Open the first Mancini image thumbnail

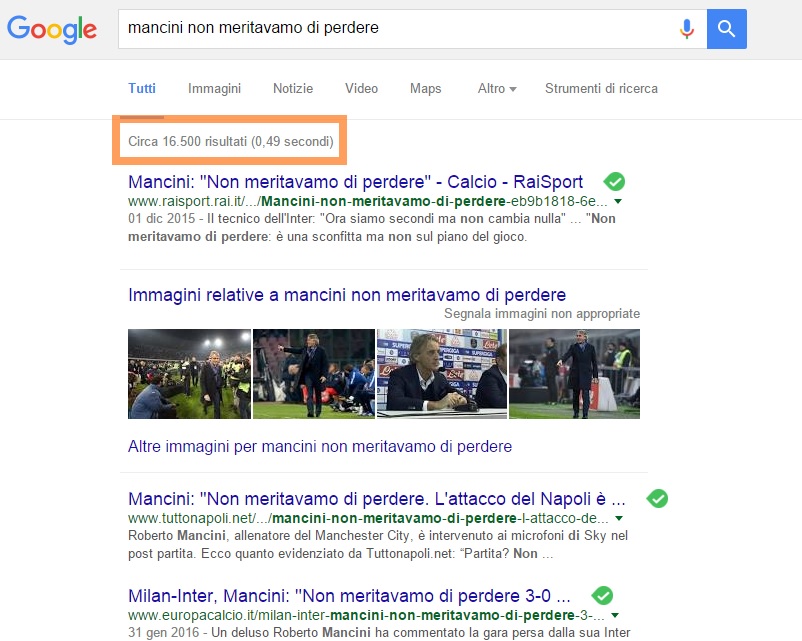point(188,374)
